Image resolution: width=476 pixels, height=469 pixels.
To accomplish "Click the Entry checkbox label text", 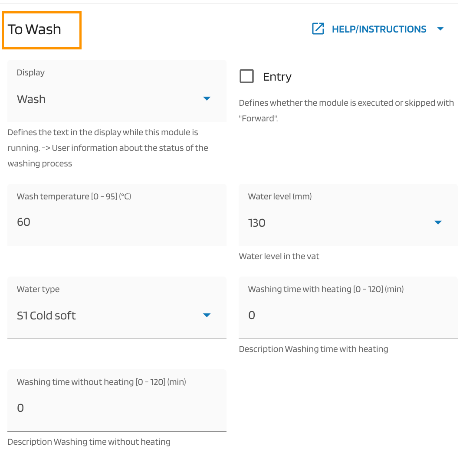I will 277,77.
